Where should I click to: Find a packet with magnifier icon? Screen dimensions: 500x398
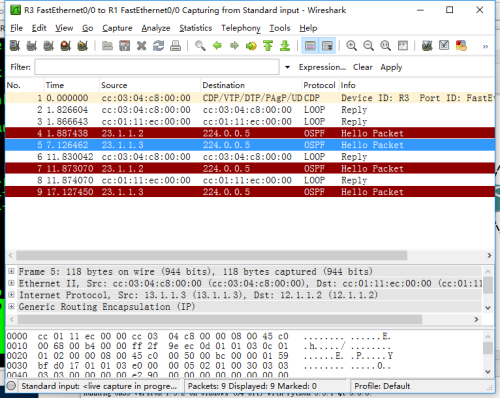click(200, 45)
